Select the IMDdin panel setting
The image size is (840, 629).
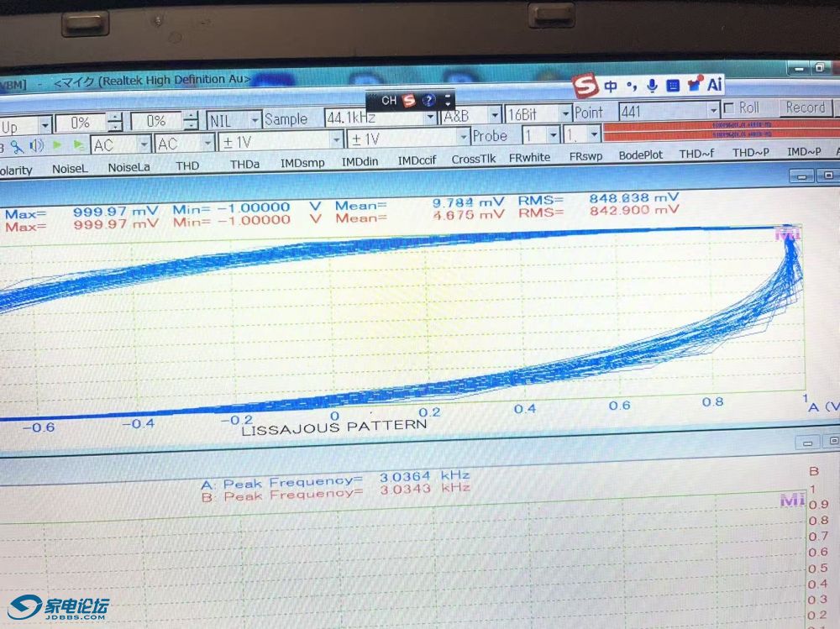pos(360,161)
